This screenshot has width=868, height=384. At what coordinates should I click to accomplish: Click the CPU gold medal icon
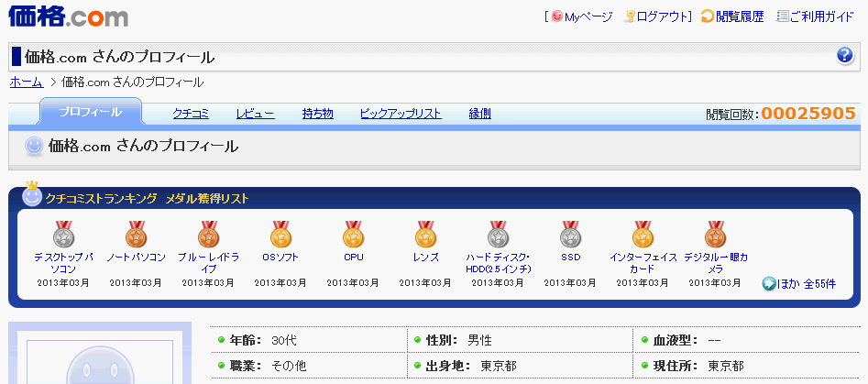click(x=353, y=234)
